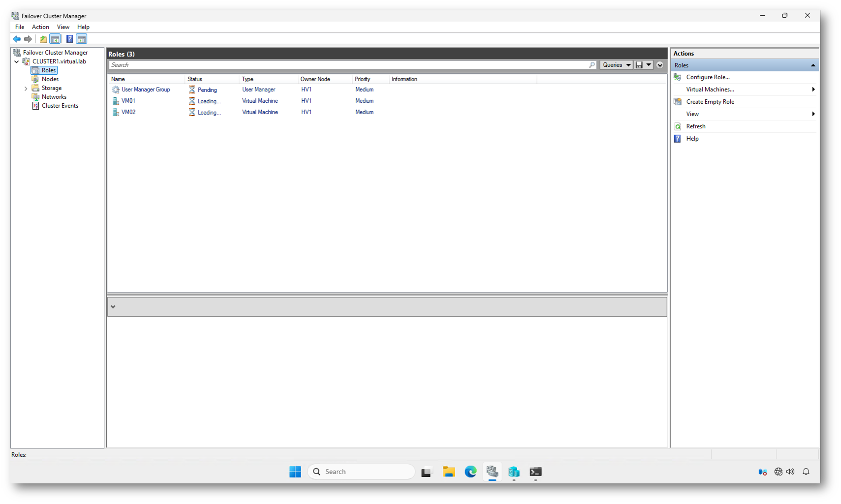Open File Explorer from the taskbar
841x504 pixels.
point(448,472)
